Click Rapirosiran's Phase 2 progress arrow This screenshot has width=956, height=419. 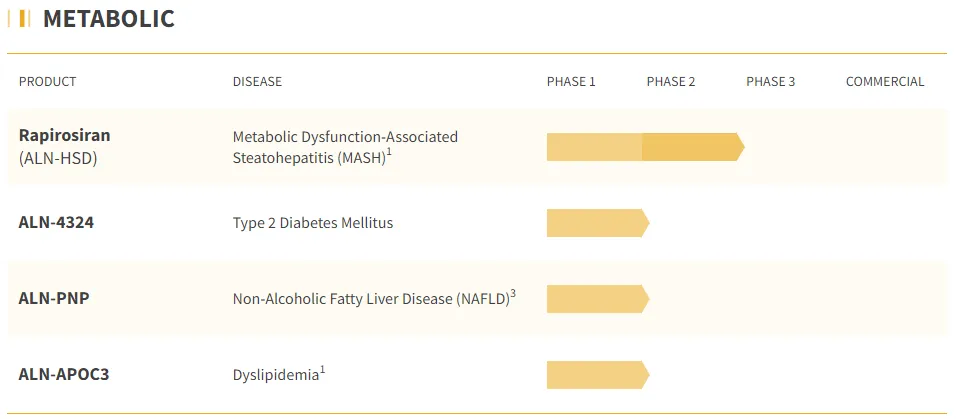[x=692, y=147]
